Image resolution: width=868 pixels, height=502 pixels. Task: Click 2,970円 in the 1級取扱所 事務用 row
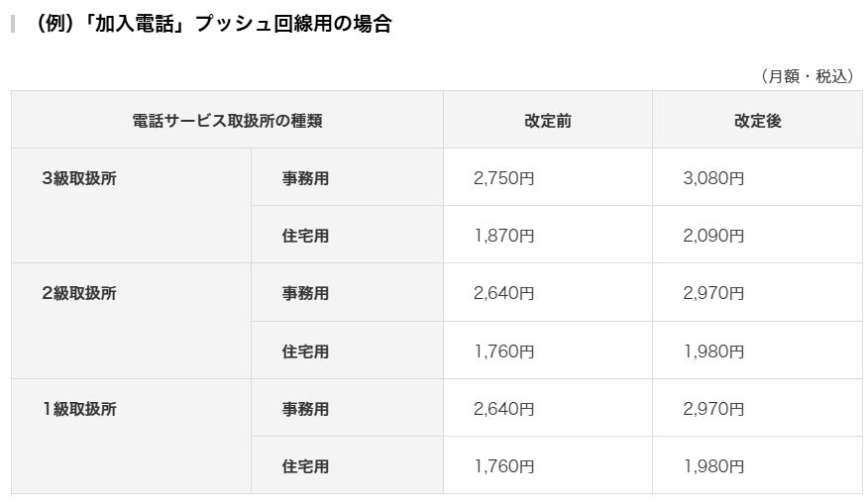point(713,408)
